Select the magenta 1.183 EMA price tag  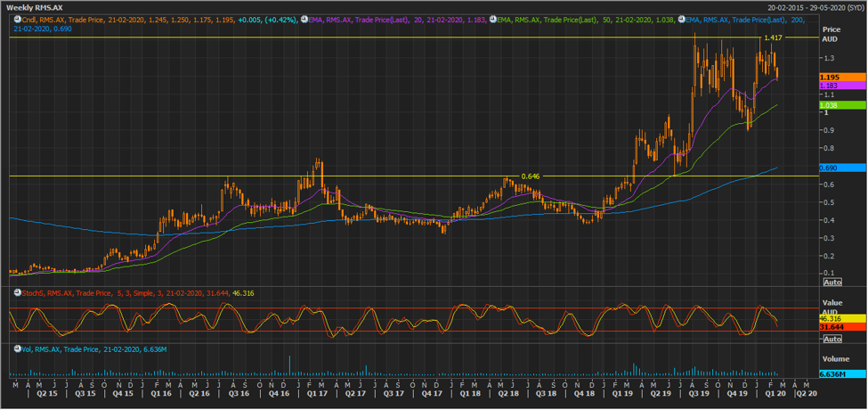(842, 86)
